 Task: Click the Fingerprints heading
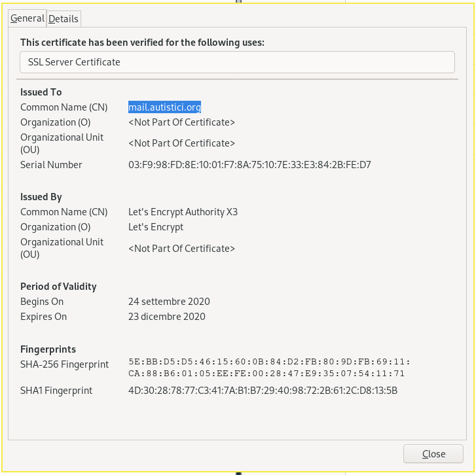coord(48,349)
